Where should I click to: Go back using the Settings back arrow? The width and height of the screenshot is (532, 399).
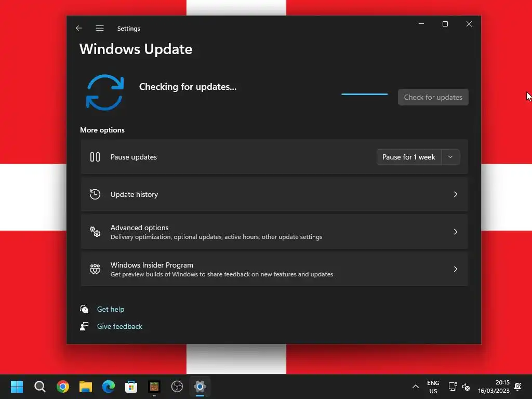coord(79,28)
